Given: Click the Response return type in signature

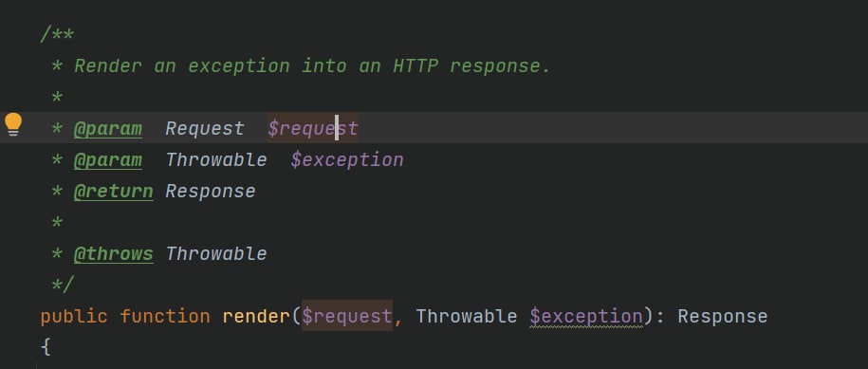Looking at the screenshot, I should click(723, 317).
